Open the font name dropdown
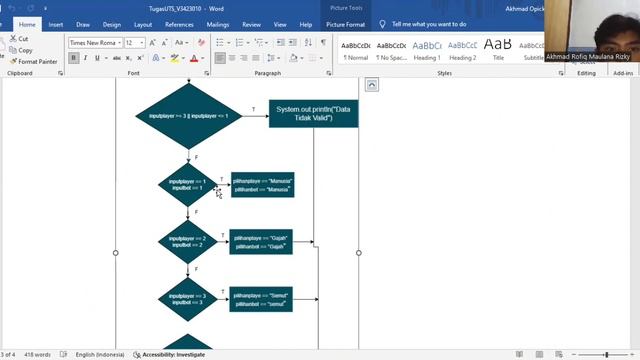 coord(120,43)
